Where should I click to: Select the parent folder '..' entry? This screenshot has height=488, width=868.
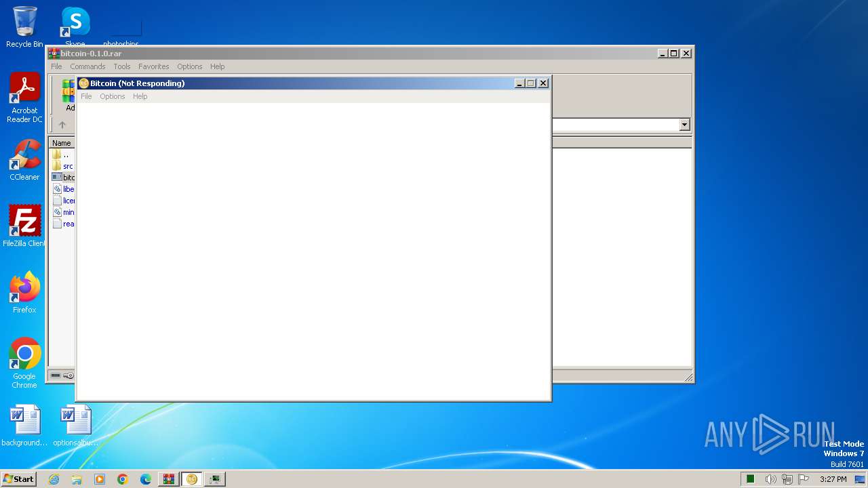(x=62, y=155)
